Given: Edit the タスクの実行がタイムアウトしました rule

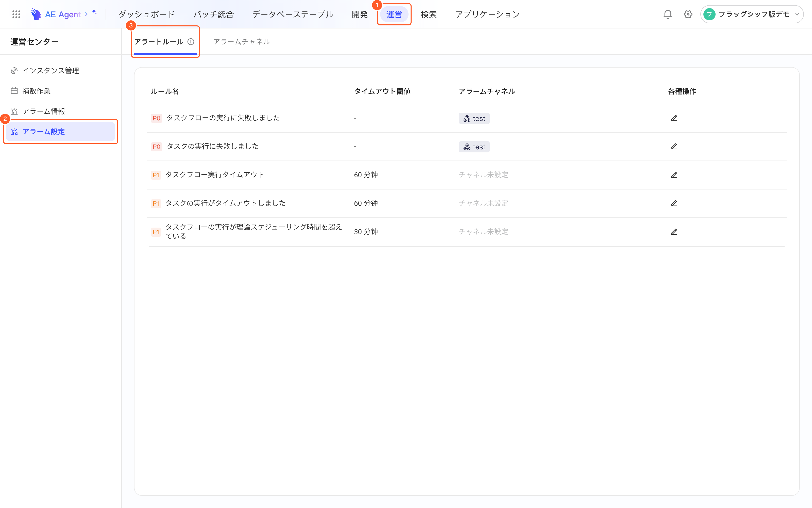Looking at the screenshot, I should pos(674,203).
